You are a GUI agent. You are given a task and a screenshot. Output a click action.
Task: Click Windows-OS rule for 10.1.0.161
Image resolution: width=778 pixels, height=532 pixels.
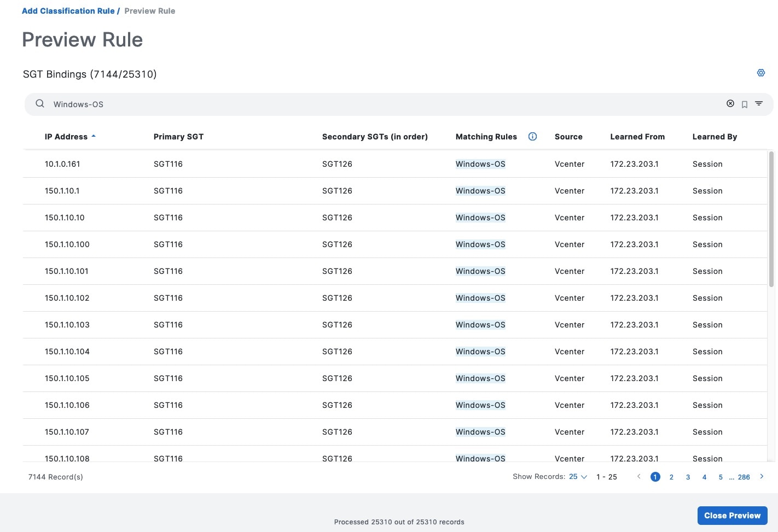tap(480, 164)
